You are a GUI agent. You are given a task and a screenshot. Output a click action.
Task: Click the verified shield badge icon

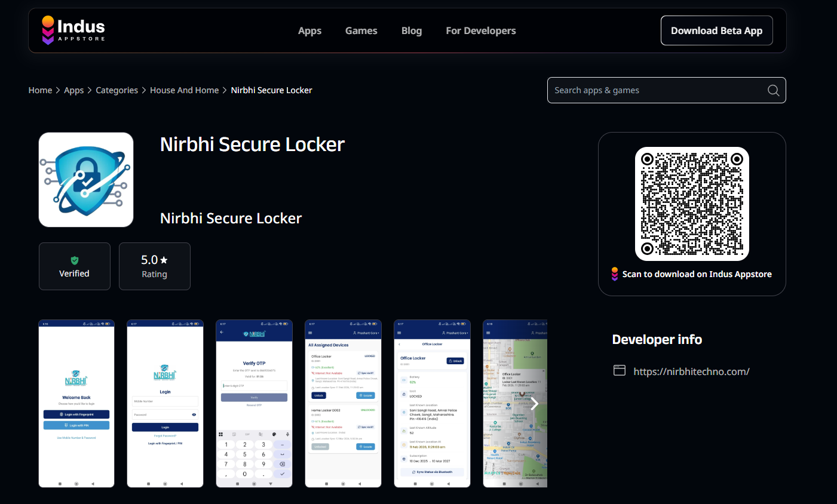pos(74,259)
